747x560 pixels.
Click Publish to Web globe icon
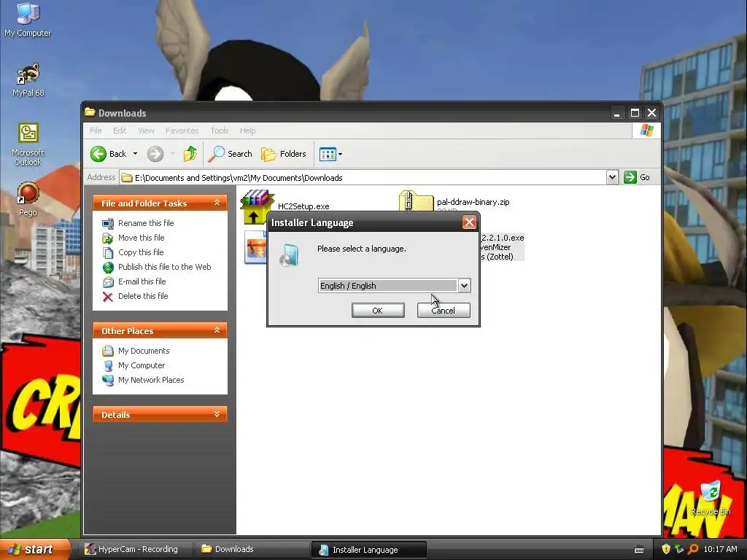click(108, 267)
